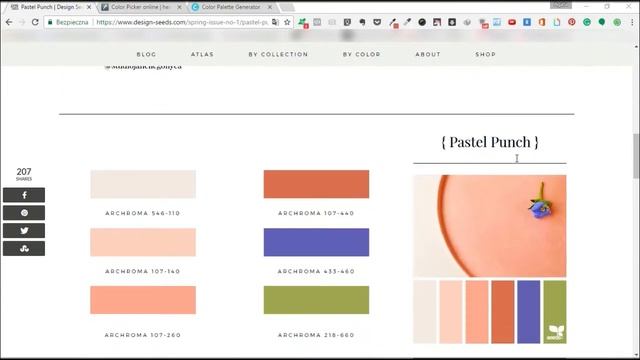Open the green Hangouts extension icon

click(602, 22)
